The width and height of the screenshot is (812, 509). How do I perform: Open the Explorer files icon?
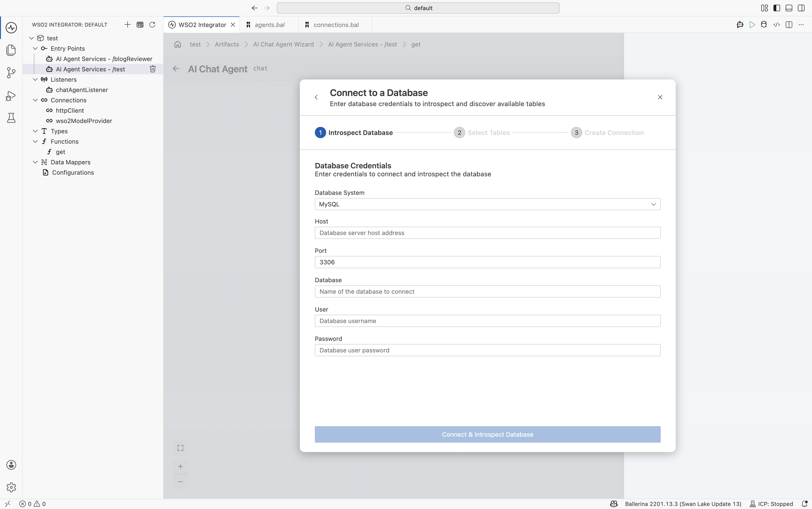click(x=11, y=50)
